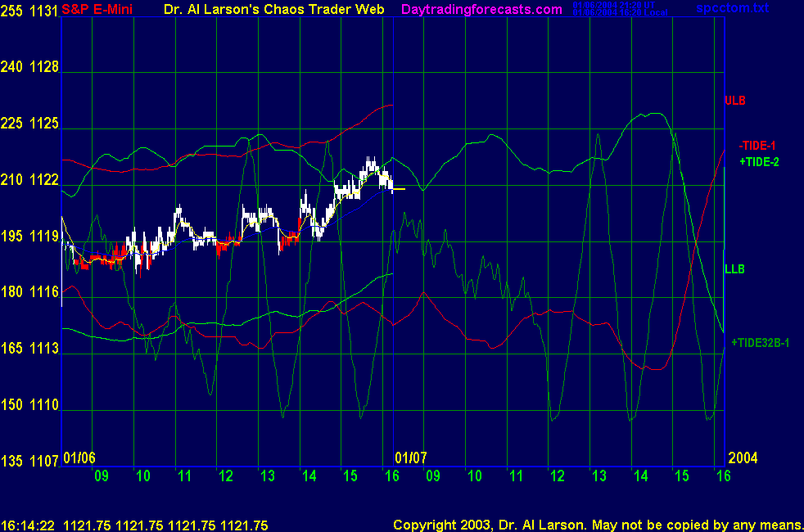Click the '1110' price axis label
804x532 pixels.
[44, 405]
